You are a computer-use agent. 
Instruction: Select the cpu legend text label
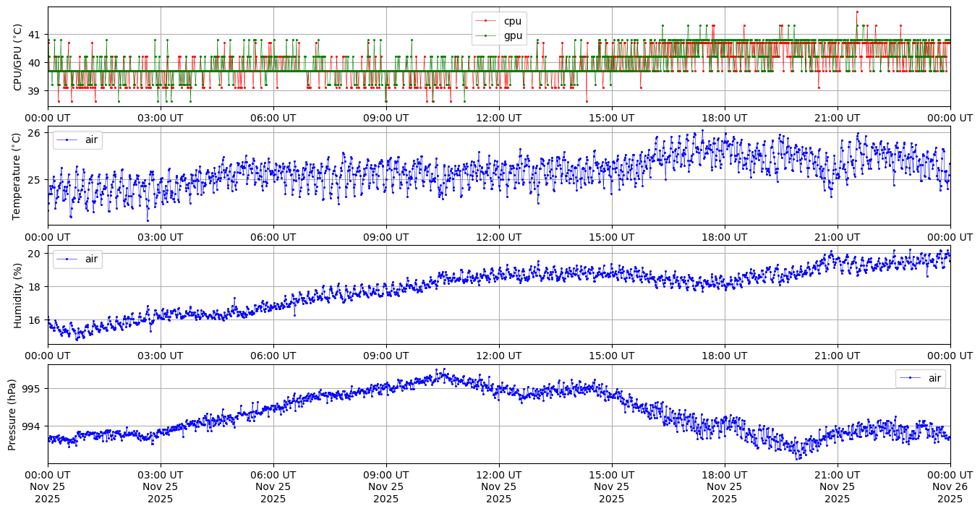tap(512, 21)
